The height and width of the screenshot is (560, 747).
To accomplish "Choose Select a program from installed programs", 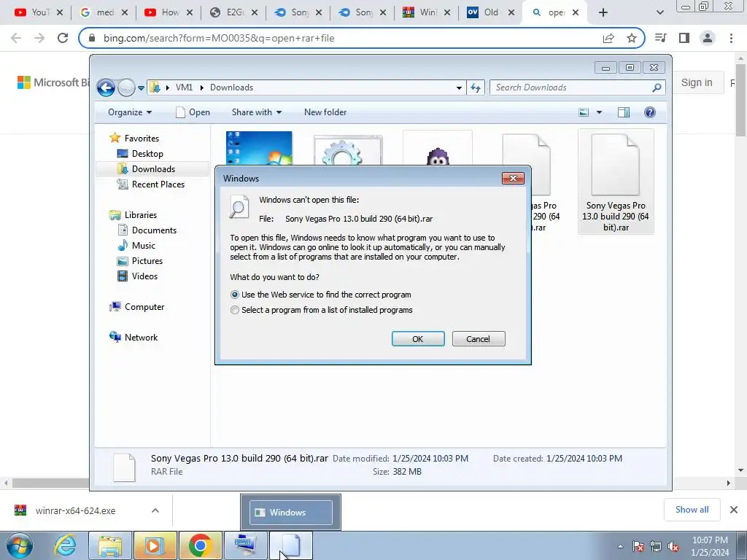I will 234,310.
